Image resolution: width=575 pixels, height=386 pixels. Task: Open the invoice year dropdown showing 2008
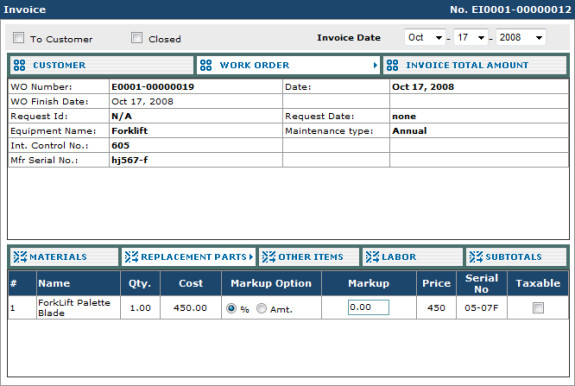pyautogui.click(x=521, y=37)
